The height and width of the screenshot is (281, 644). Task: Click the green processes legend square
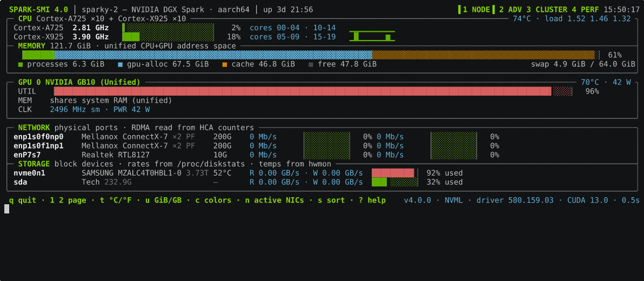[x=21, y=64]
